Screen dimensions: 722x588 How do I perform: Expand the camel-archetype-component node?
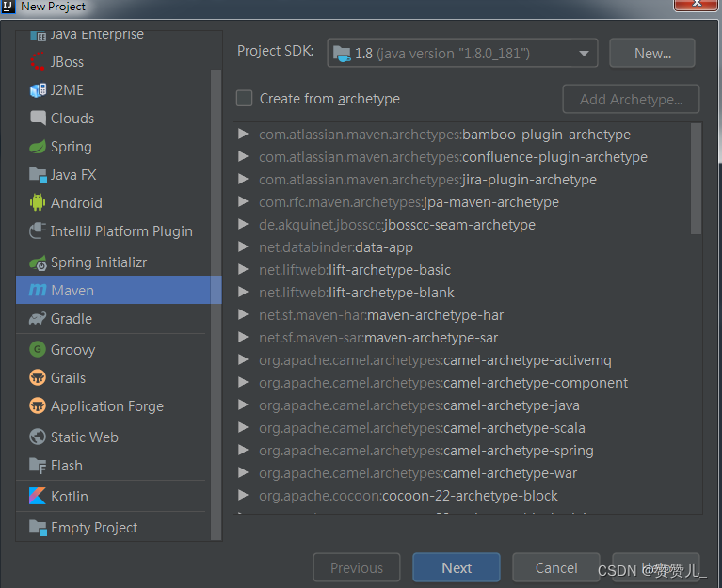point(243,382)
